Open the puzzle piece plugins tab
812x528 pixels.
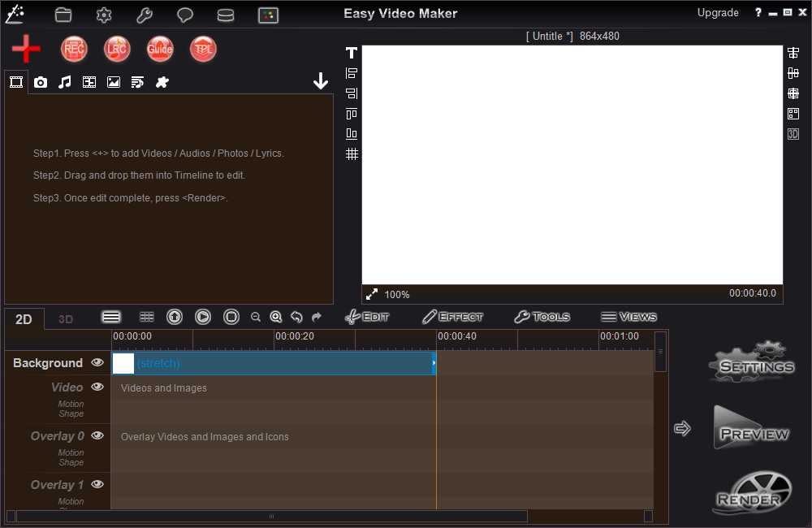(x=162, y=82)
